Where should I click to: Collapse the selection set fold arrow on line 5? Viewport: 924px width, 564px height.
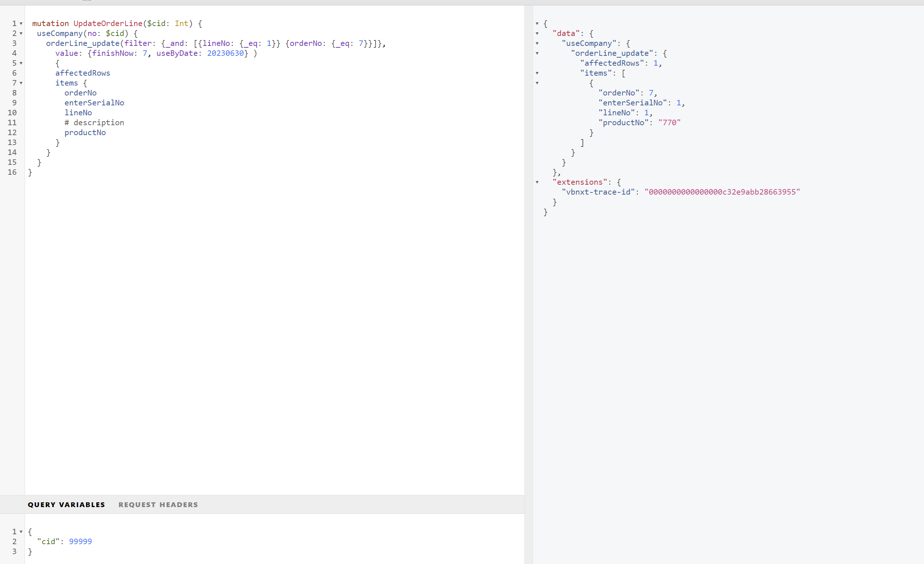coord(21,63)
